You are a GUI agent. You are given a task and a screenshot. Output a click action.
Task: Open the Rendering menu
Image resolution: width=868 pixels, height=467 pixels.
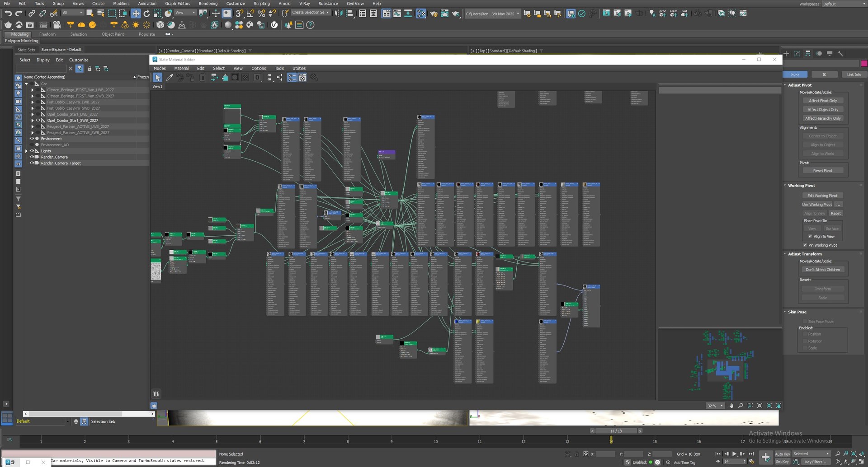pos(208,4)
